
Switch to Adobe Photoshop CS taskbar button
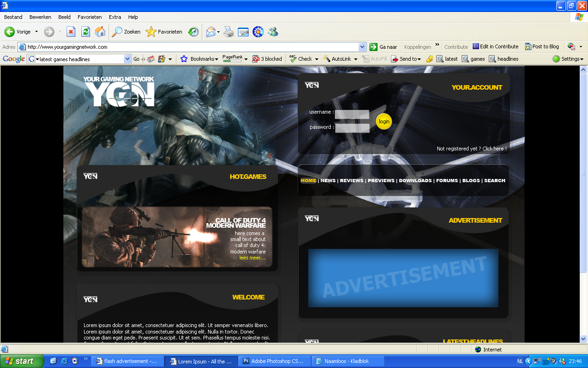(x=274, y=361)
